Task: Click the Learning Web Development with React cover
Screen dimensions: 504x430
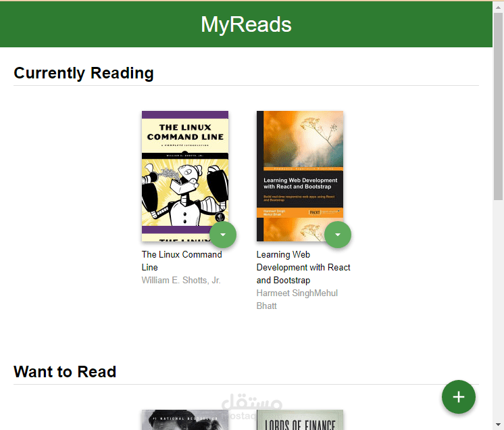Action: coord(299,176)
